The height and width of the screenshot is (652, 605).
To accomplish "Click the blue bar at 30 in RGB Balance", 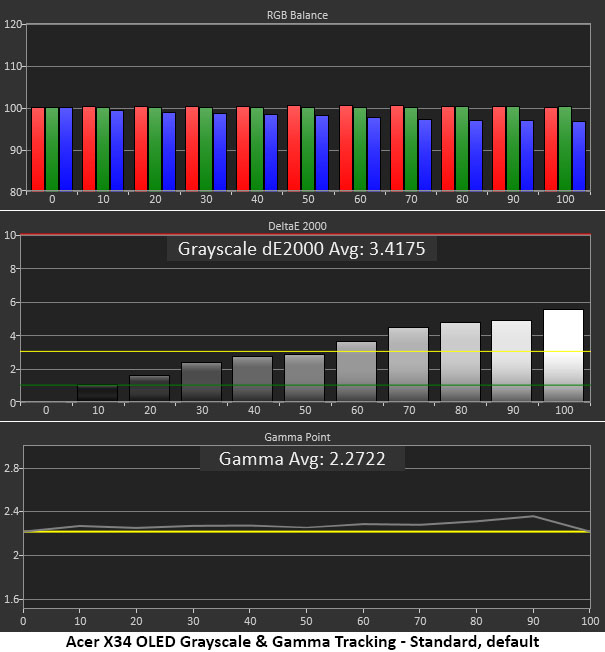I will point(220,152).
